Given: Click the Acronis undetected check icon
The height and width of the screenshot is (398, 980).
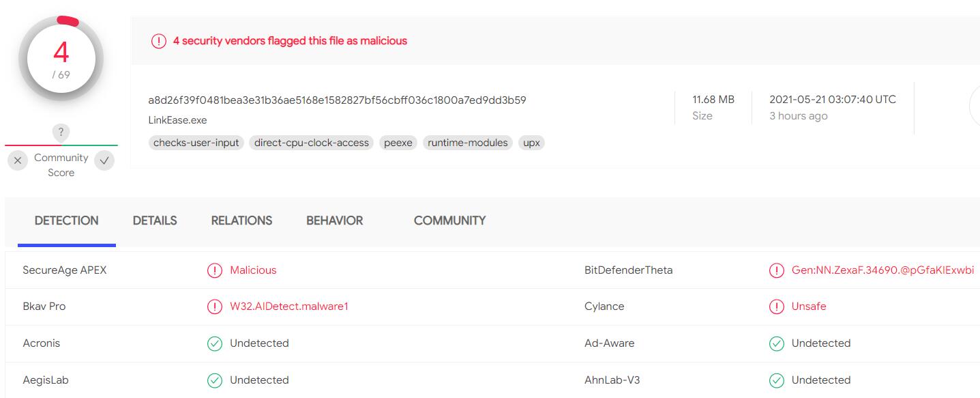Looking at the screenshot, I should click(215, 343).
